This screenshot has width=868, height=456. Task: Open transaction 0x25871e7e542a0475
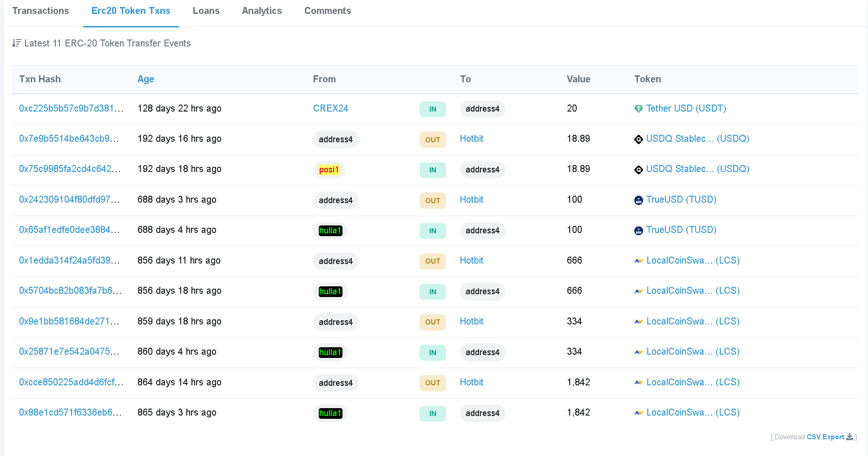tap(69, 351)
